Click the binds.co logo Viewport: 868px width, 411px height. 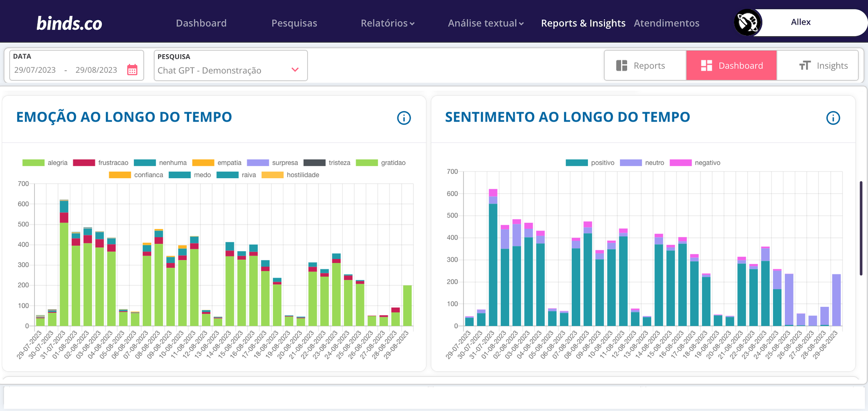[x=69, y=23]
